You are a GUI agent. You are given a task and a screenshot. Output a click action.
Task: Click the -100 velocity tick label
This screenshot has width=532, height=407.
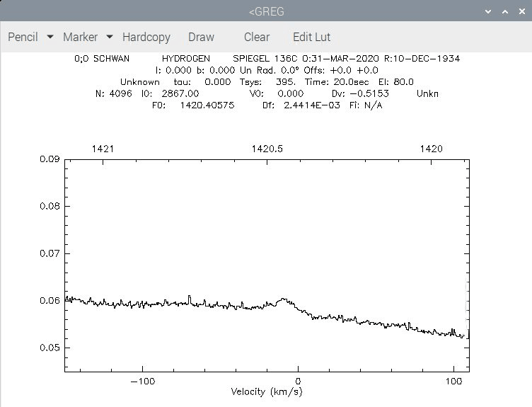point(143,382)
